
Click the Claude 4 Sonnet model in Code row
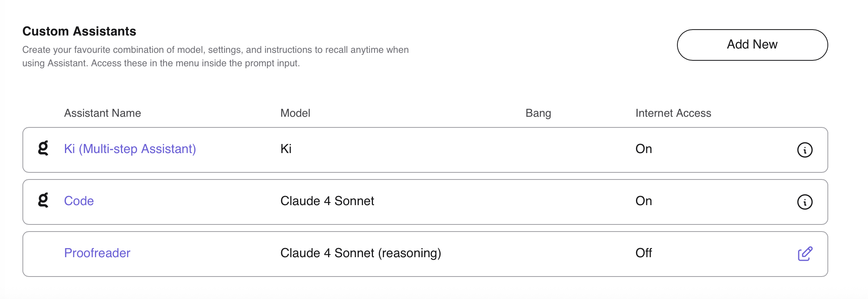(327, 201)
